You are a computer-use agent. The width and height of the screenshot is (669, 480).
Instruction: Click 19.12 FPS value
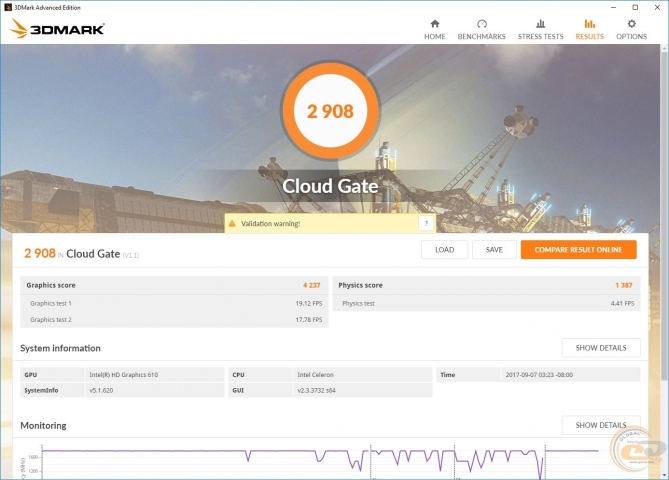(309, 303)
